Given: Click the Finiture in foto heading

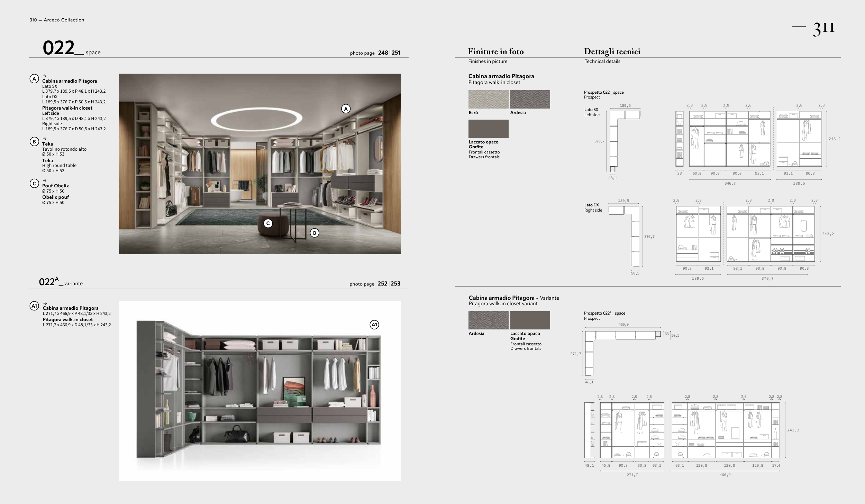Looking at the screenshot, I should (x=495, y=52).
